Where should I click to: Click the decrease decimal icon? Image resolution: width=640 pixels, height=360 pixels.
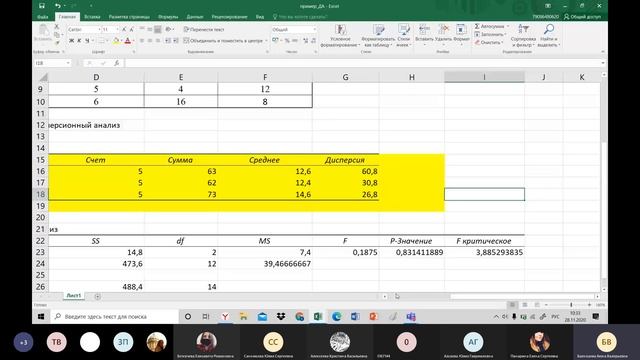313,40
